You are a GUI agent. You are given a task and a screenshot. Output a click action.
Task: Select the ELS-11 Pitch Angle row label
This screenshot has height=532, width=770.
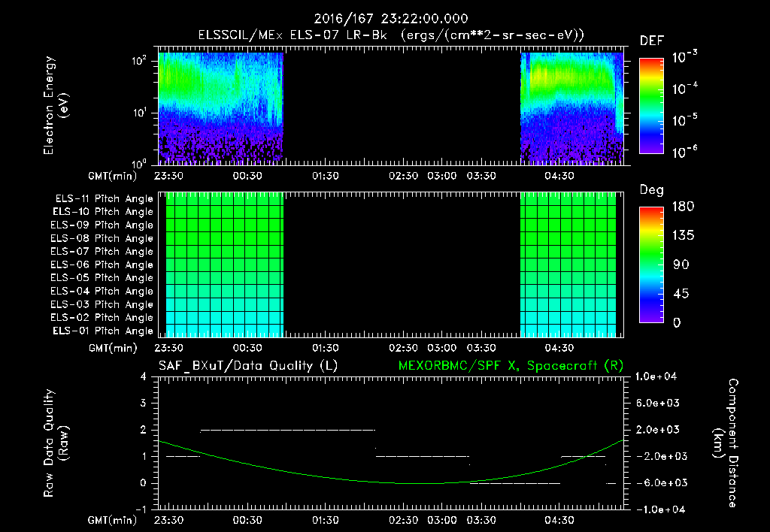104,199
